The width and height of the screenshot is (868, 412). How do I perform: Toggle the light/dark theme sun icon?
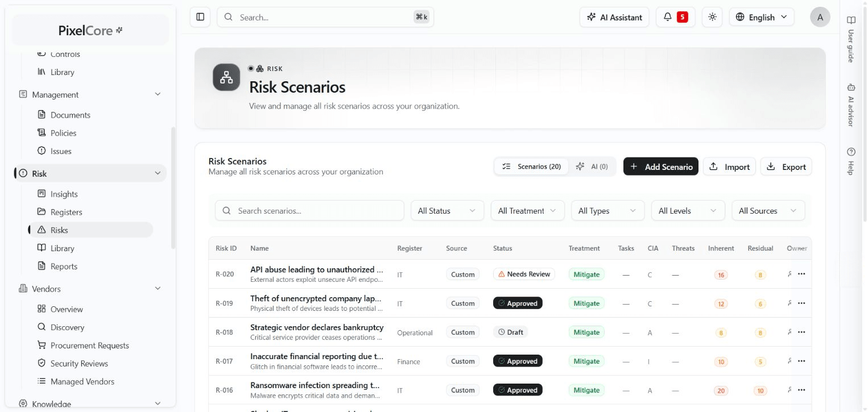tap(712, 17)
